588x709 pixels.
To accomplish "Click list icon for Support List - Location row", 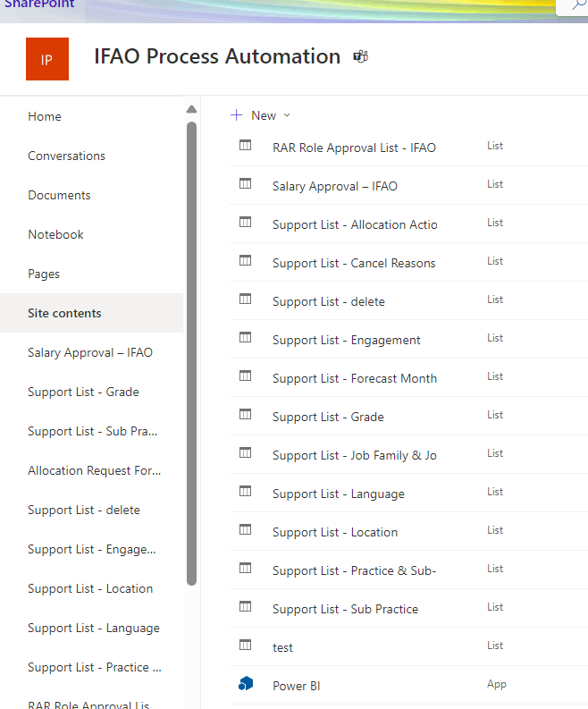I will click(246, 530).
